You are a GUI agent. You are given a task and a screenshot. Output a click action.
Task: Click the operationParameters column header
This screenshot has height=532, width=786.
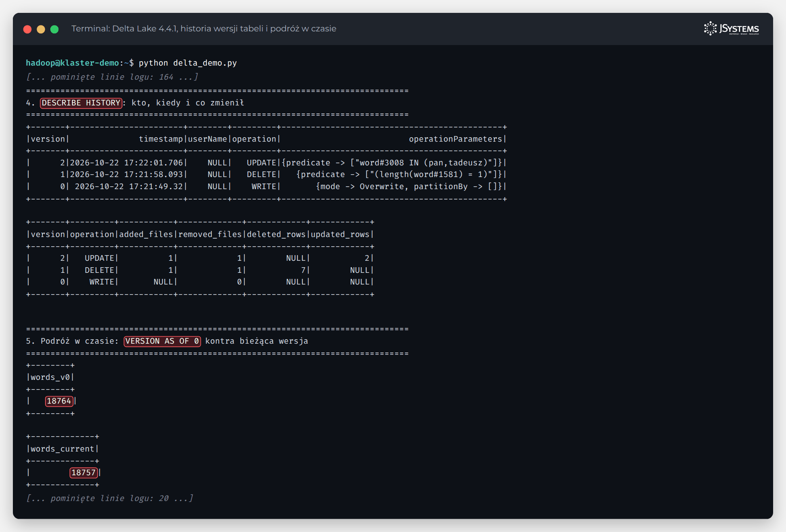(x=455, y=139)
